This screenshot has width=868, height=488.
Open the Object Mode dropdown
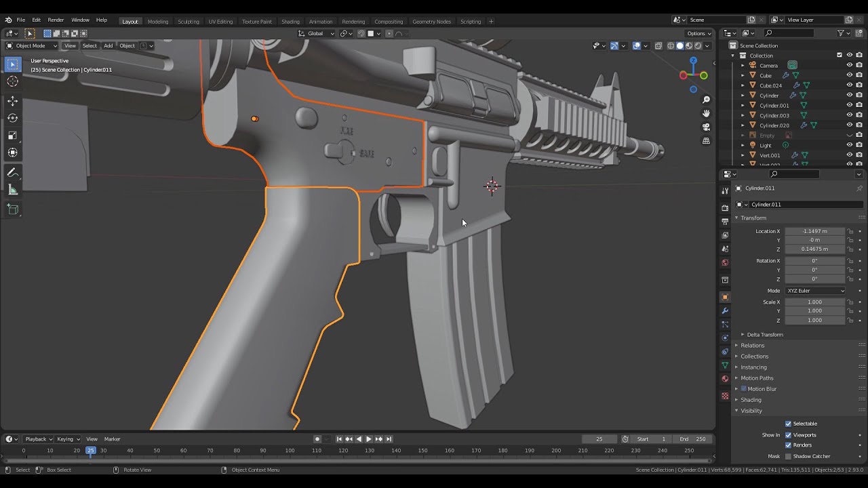(x=31, y=46)
